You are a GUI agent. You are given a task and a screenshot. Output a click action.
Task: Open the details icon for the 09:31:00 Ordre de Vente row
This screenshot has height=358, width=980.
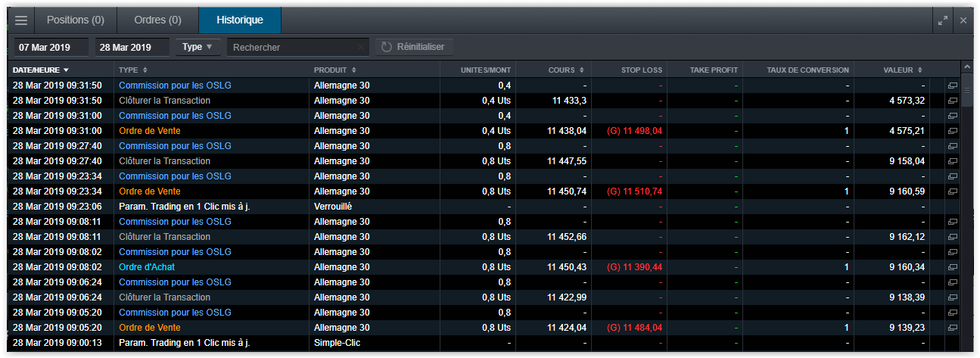(x=952, y=131)
